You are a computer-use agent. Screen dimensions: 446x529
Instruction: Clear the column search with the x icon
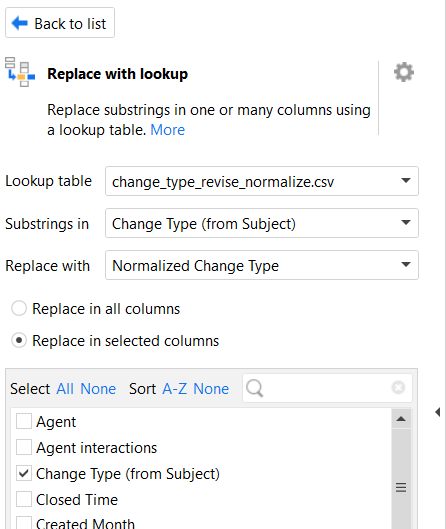click(398, 387)
